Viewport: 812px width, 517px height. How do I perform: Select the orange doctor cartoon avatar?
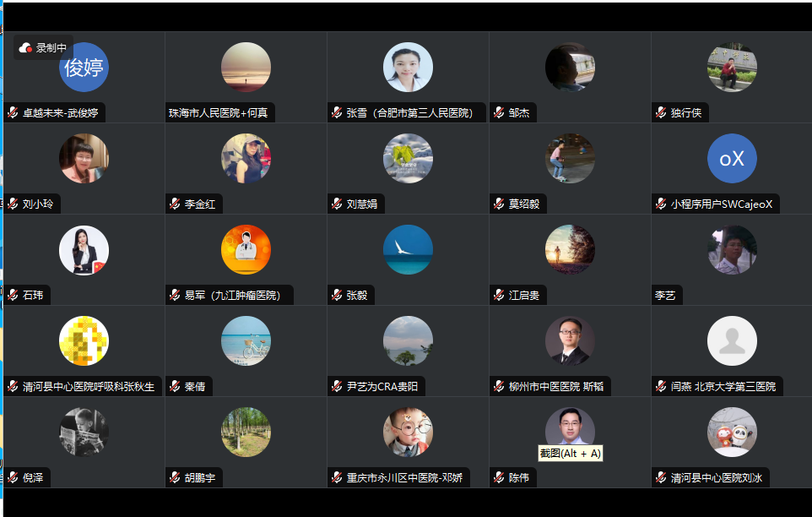pyautogui.click(x=246, y=250)
